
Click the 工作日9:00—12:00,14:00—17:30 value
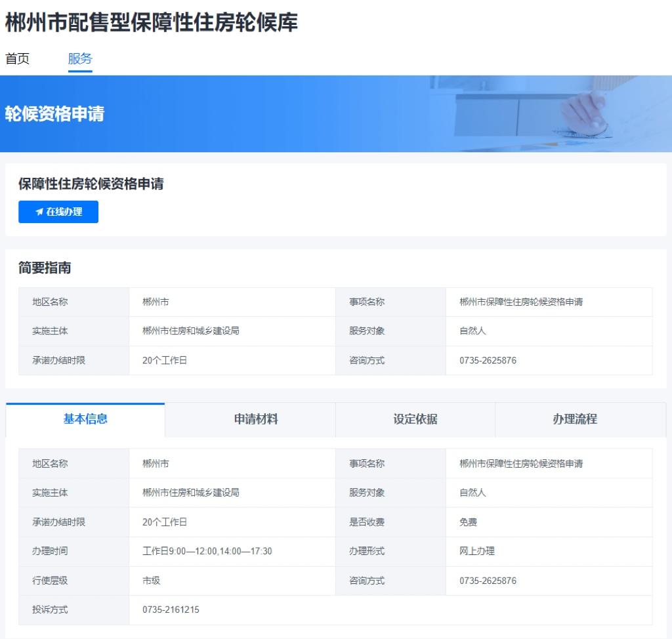(x=207, y=551)
